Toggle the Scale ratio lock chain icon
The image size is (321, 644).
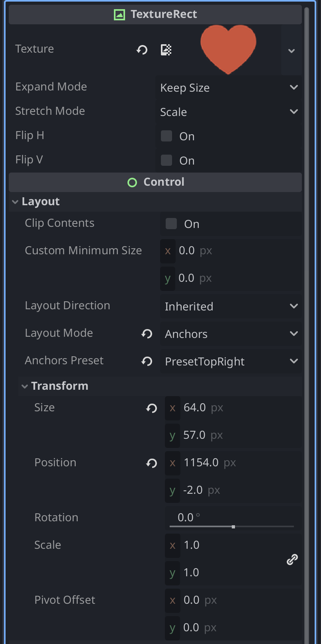pyautogui.click(x=292, y=560)
